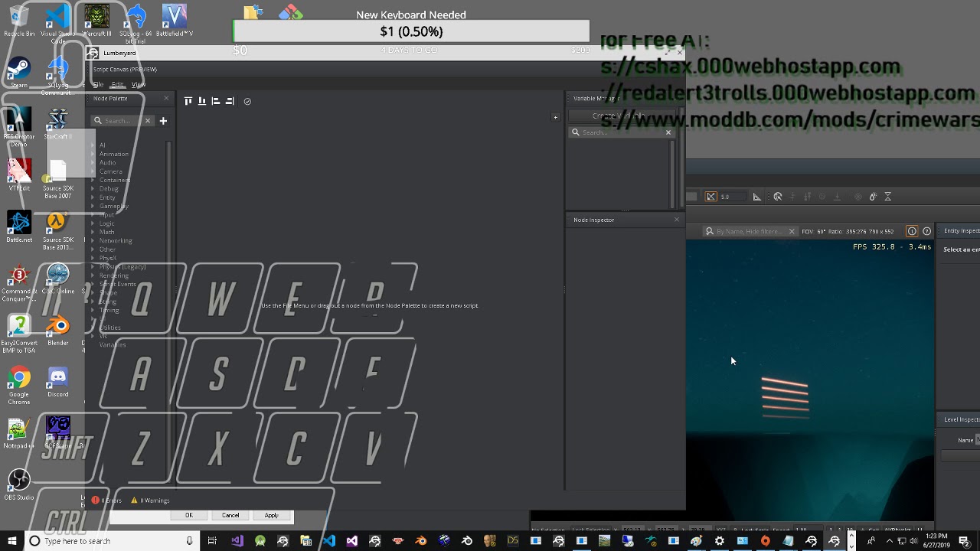Click the viewport entity name search field

click(x=749, y=231)
